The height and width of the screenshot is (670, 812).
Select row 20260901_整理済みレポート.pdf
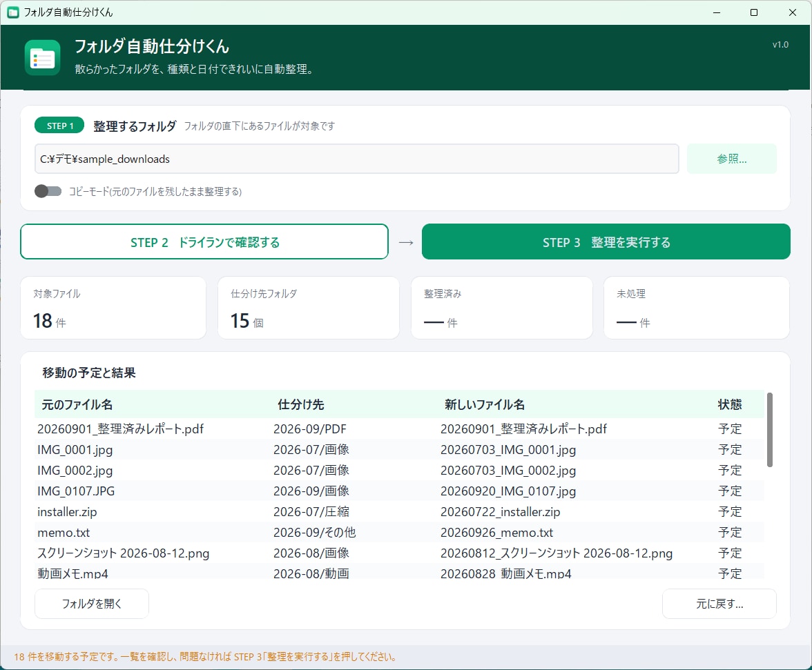click(x=399, y=429)
